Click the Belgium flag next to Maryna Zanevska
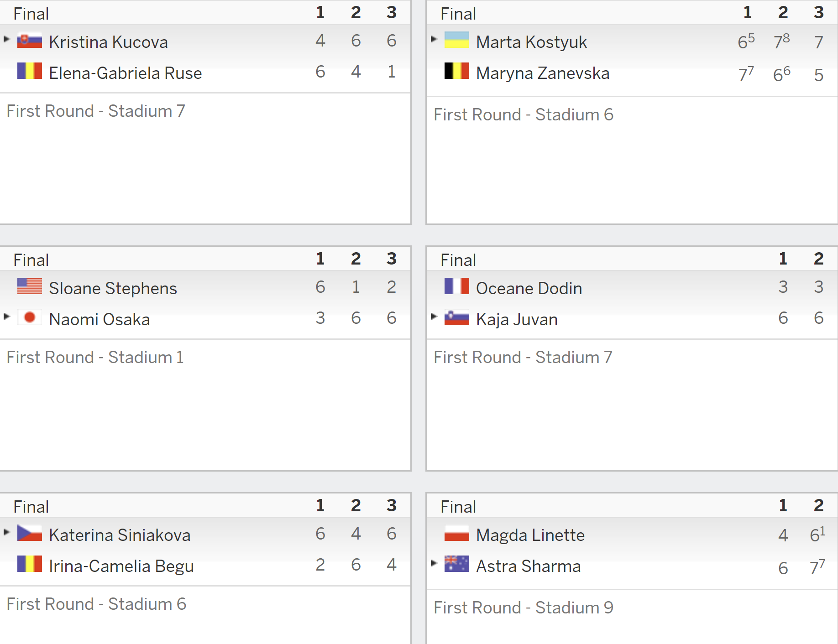838x644 pixels. coord(457,71)
